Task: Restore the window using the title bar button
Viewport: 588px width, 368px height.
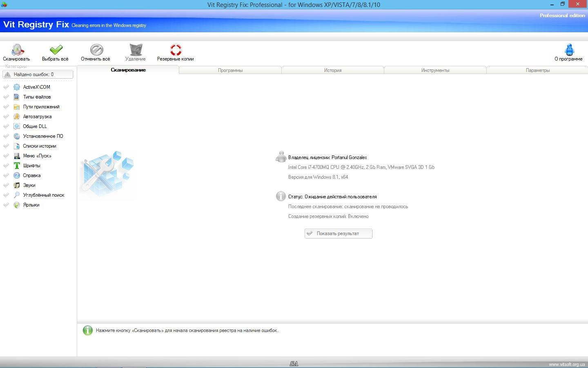Action: [x=562, y=4]
